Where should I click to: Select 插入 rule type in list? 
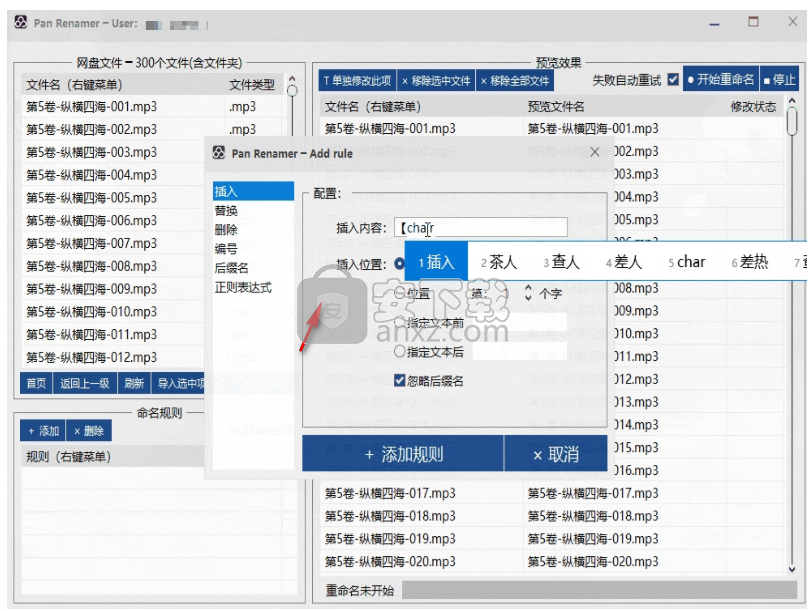pos(253,191)
